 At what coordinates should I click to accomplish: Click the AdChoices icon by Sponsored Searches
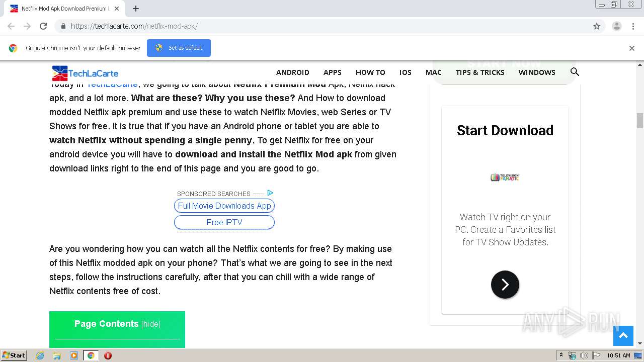coord(270,193)
